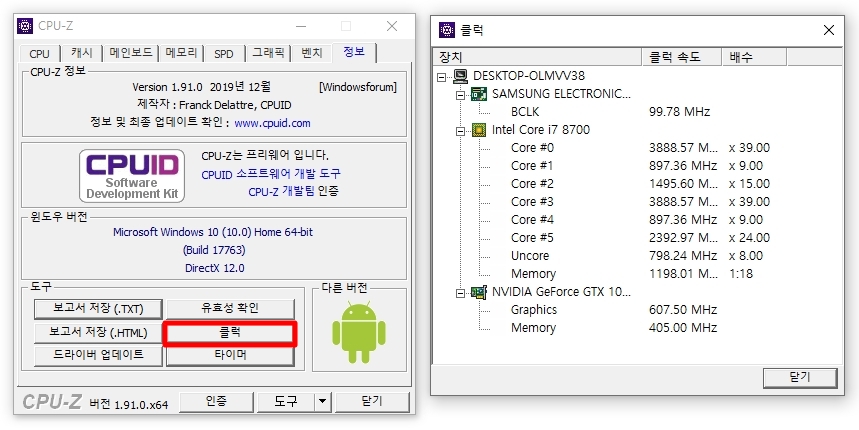Select the Core #1 row
Screen dimensions: 859x430
[532, 166]
